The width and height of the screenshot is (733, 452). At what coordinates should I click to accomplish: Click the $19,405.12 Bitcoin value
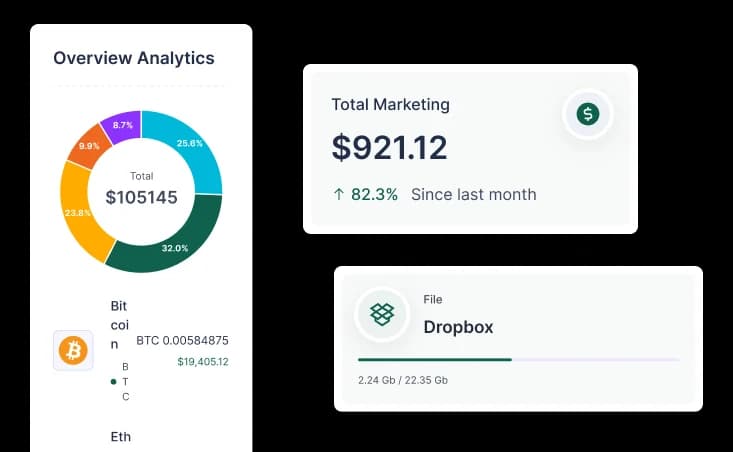point(202,362)
